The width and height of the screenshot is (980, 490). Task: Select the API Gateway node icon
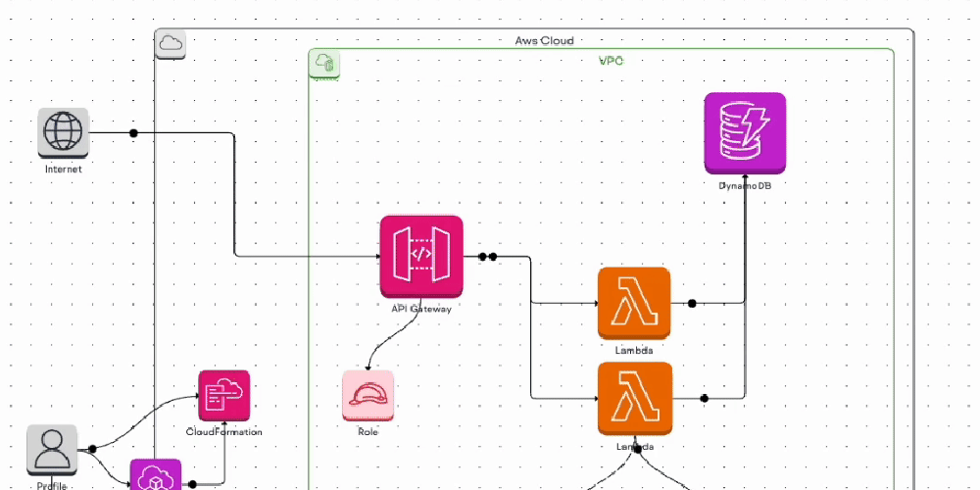(x=421, y=256)
